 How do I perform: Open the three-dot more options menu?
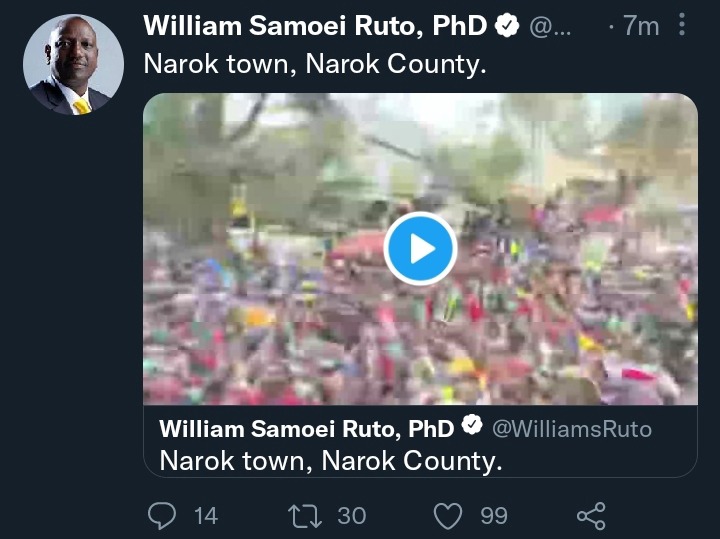[682, 24]
